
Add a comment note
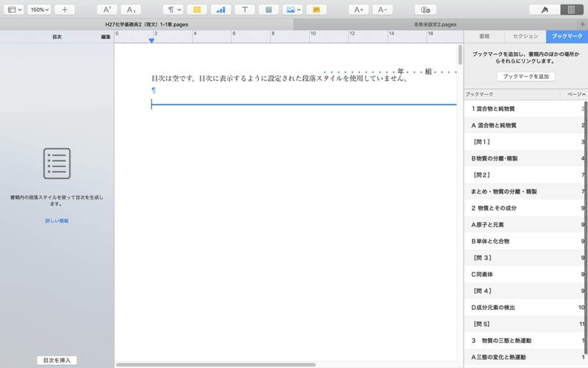(x=317, y=10)
